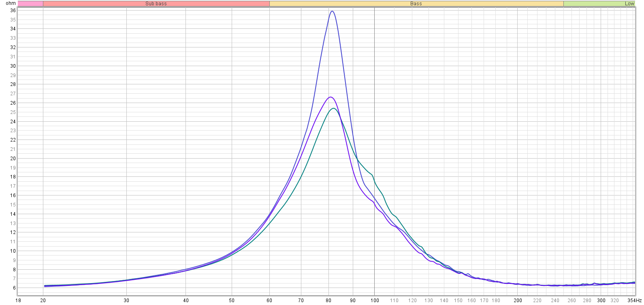Click the 33 value on the ohm axis

(x=13, y=38)
